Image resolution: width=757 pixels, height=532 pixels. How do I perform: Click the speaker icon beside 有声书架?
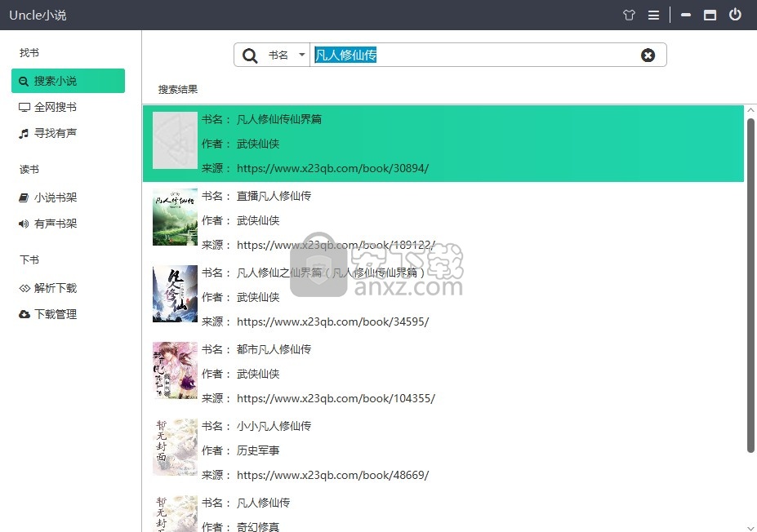[24, 224]
